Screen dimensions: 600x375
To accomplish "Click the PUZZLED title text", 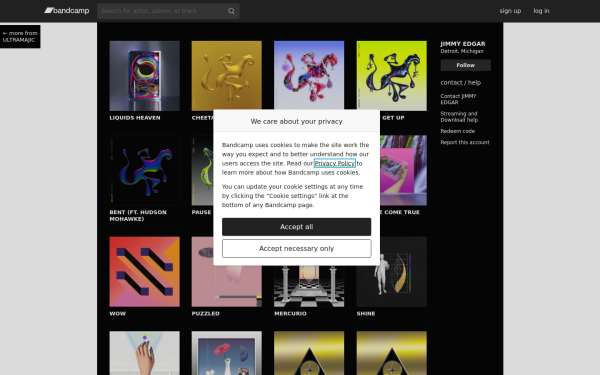I will pos(205,313).
